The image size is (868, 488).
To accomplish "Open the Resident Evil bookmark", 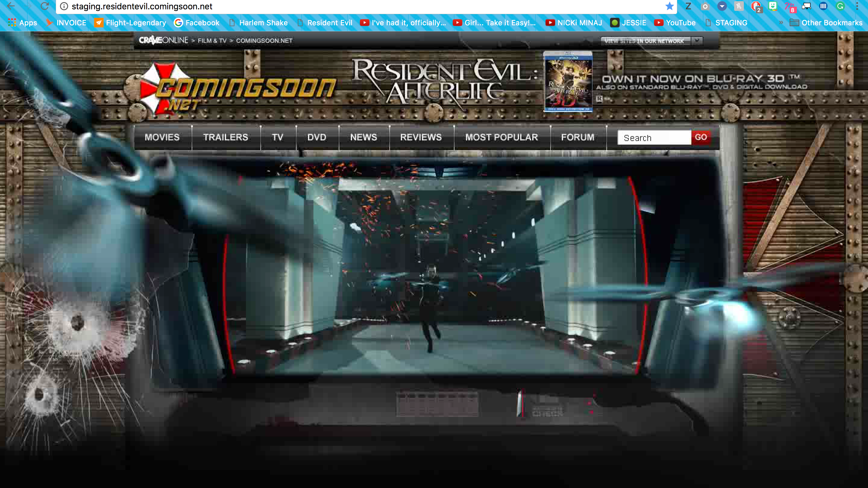I will click(325, 23).
